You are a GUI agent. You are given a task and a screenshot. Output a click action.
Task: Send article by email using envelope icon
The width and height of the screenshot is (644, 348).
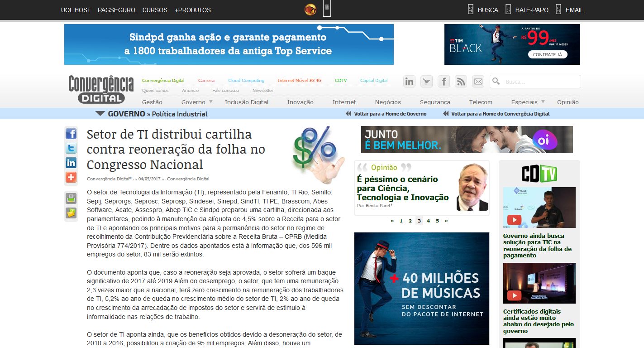[x=71, y=213]
